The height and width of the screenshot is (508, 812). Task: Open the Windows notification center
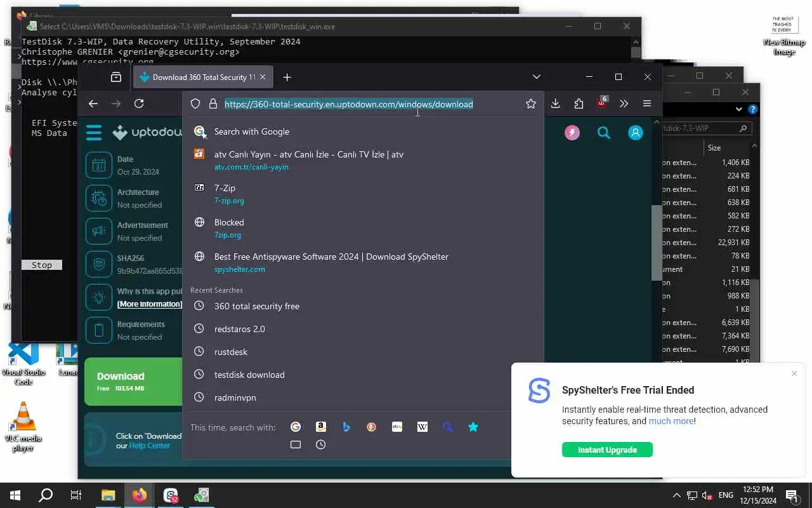(792, 495)
